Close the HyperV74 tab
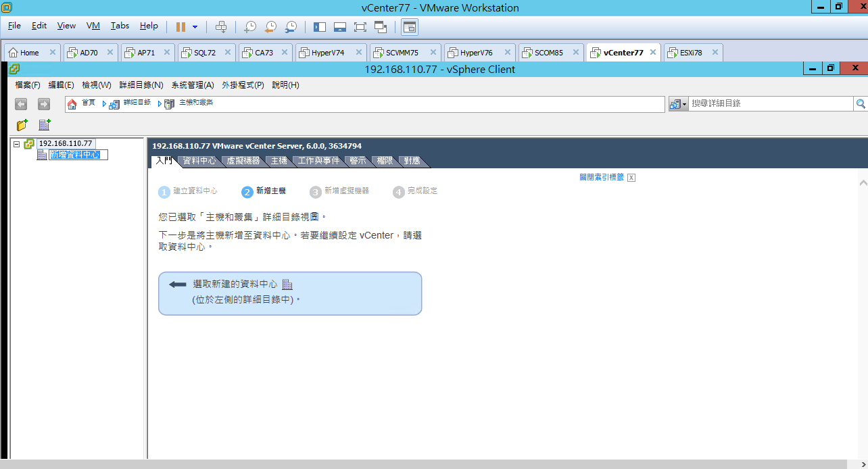Screen dimensions: 868x469 (x=360, y=52)
